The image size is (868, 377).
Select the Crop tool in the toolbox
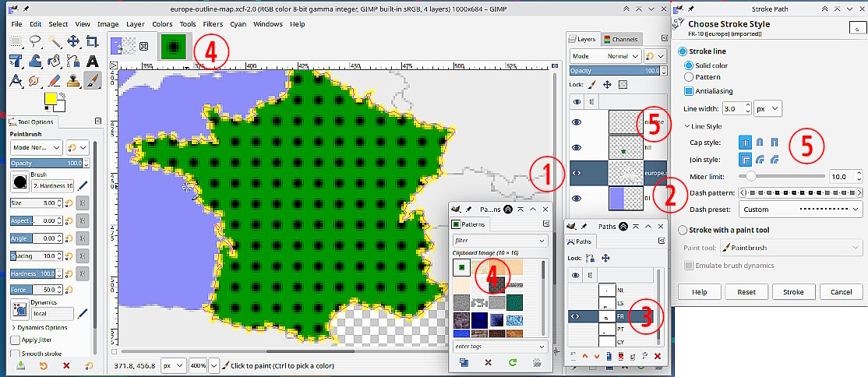[93, 42]
